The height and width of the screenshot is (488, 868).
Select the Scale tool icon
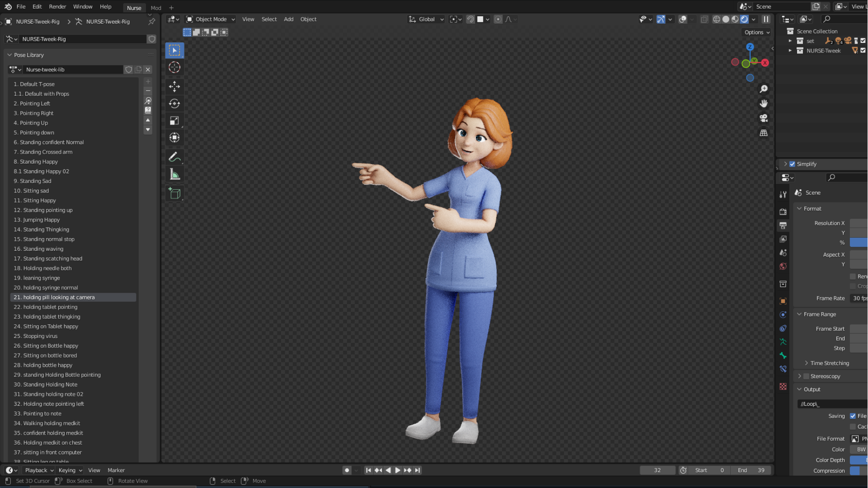click(x=174, y=121)
